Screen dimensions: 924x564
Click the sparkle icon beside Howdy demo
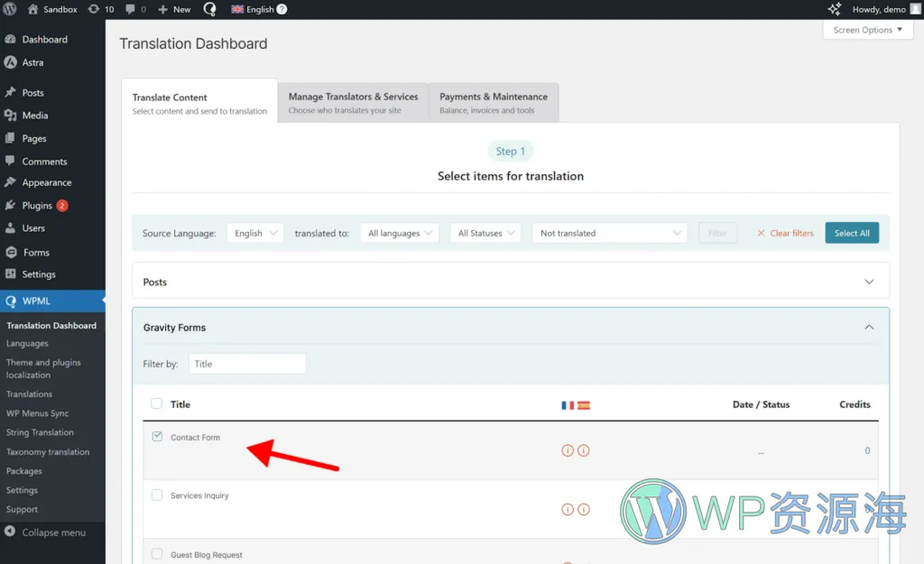click(x=834, y=9)
